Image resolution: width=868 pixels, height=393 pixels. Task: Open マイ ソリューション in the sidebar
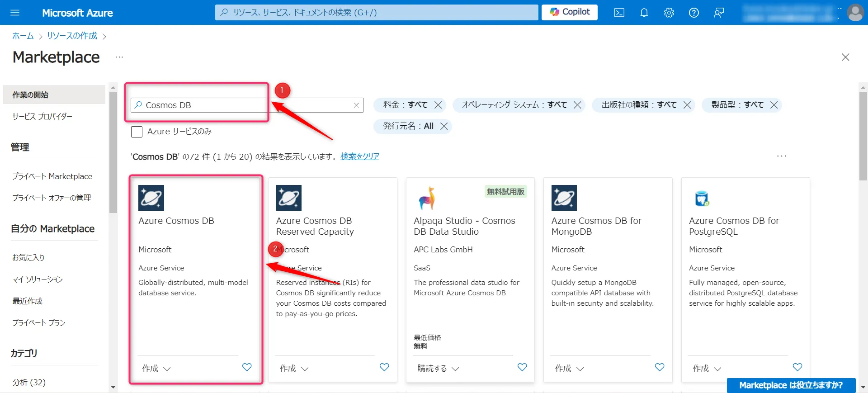(x=38, y=279)
